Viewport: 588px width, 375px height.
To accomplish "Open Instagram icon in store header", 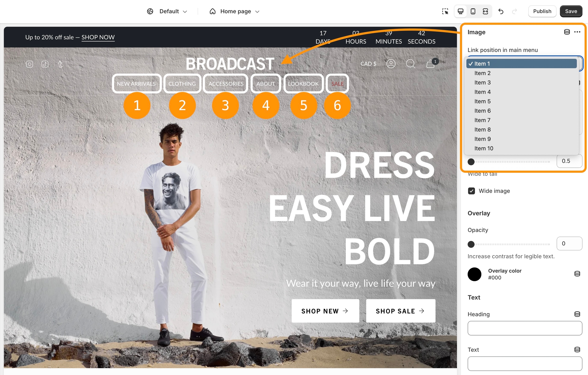I will pyautogui.click(x=30, y=64).
